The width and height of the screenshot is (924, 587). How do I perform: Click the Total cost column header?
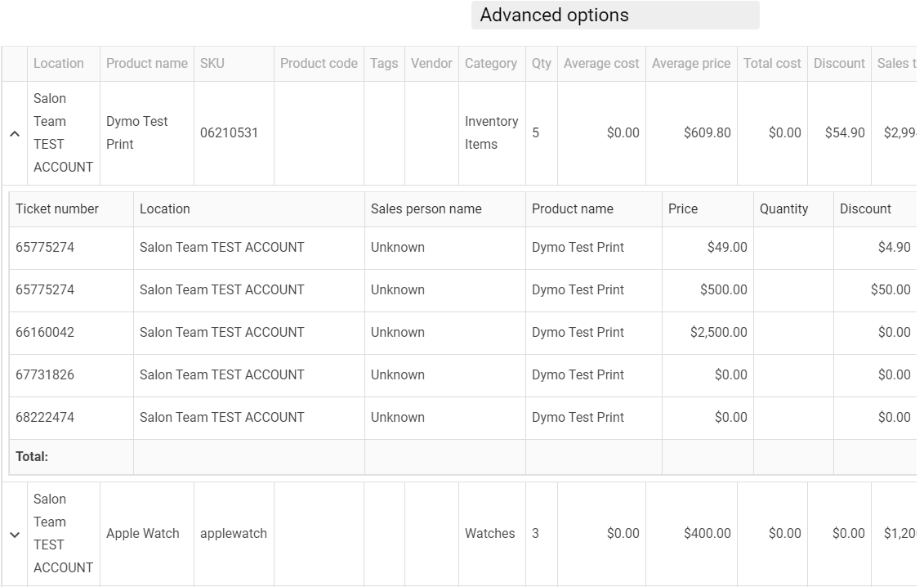771,64
